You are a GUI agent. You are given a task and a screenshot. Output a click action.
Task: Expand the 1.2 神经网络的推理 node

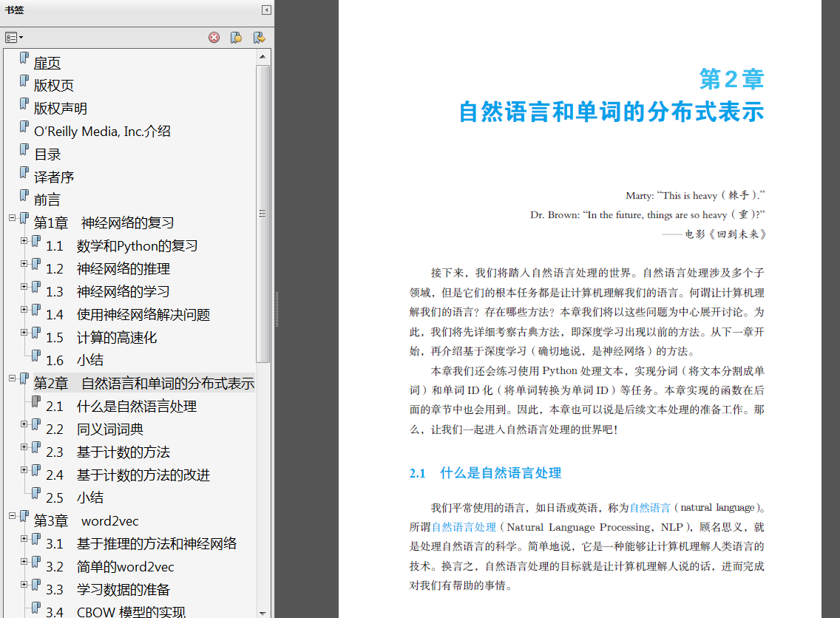click(24, 263)
